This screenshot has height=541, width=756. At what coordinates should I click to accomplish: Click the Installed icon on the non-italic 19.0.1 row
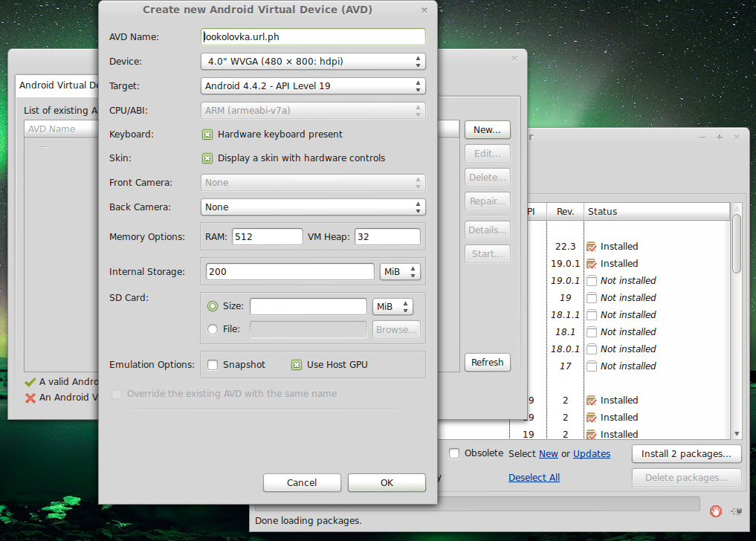592,264
